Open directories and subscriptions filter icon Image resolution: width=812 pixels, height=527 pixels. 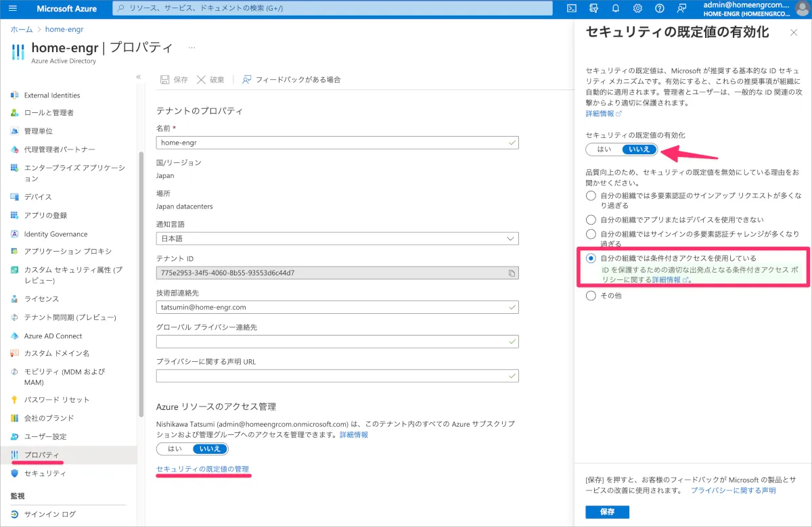coord(593,9)
